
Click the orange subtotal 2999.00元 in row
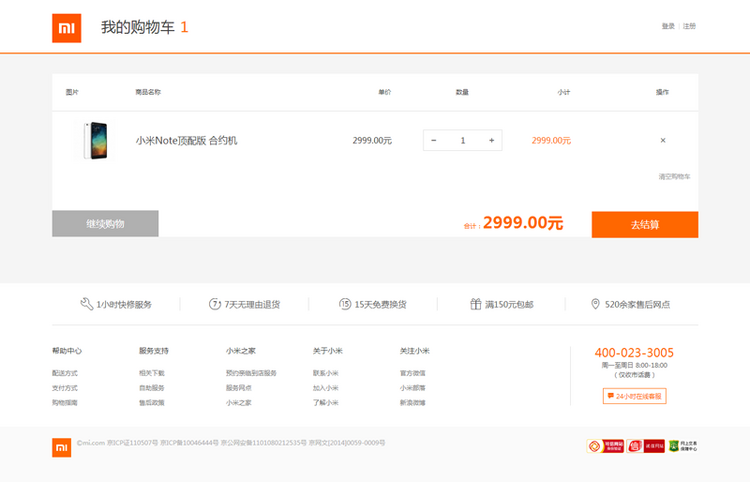click(x=551, y=140)
